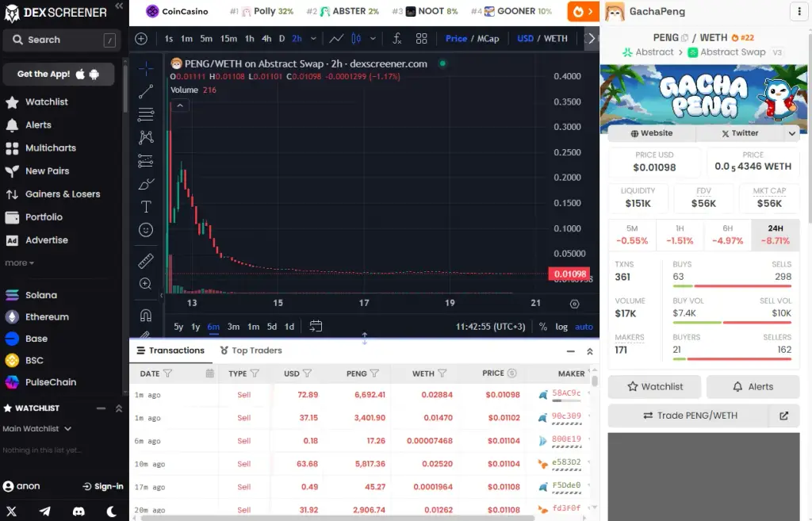The image size is (812, 521).
Task: Toggle the chart to MCap view
Action: click(488, 38)
